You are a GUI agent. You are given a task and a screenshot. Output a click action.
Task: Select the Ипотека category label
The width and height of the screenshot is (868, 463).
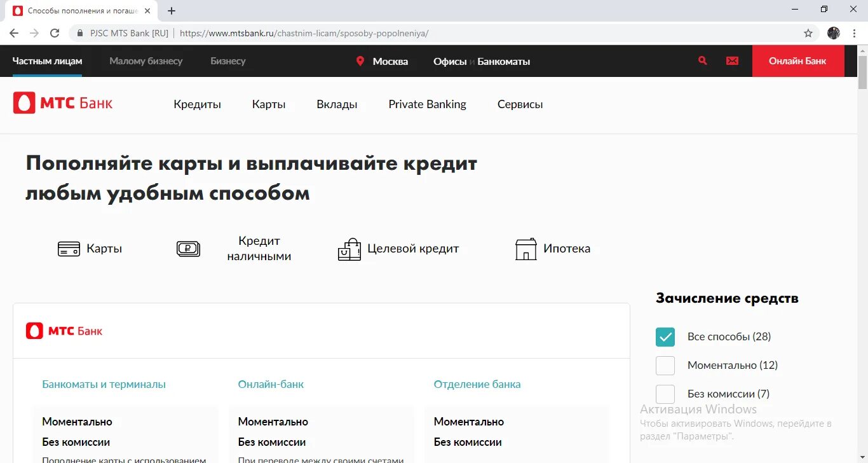[567, 249]
